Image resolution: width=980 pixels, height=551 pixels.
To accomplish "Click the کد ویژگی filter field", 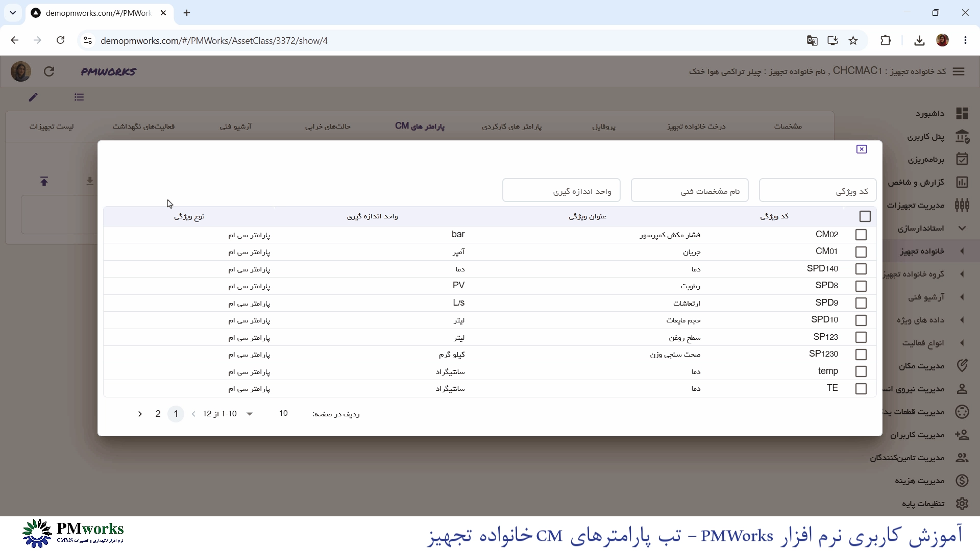I will click(x=818, y=190).
